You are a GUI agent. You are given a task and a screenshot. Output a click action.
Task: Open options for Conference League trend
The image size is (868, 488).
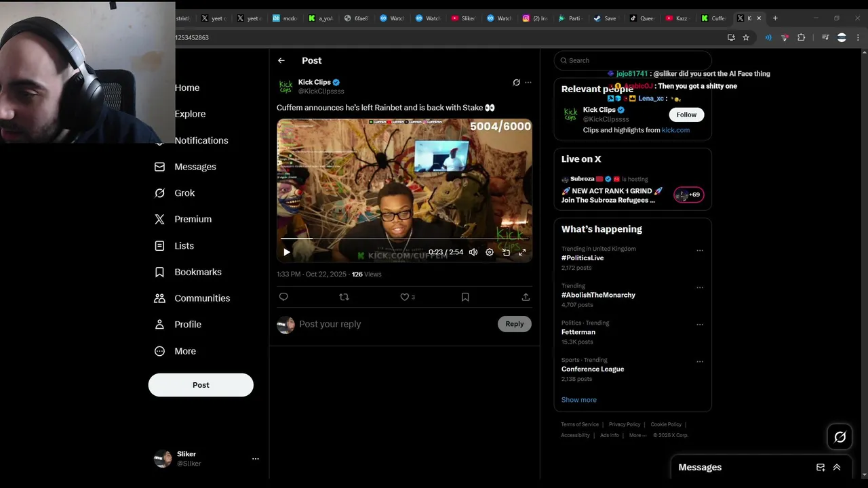700,362
